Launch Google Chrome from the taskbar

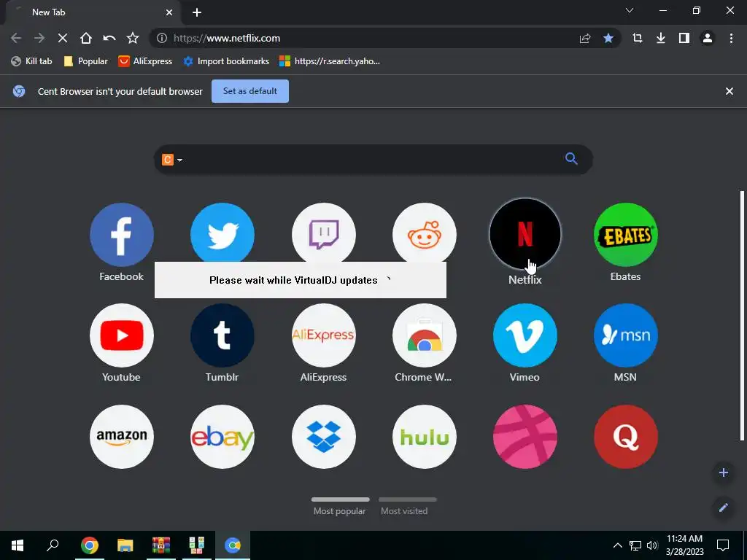[90, 545]
